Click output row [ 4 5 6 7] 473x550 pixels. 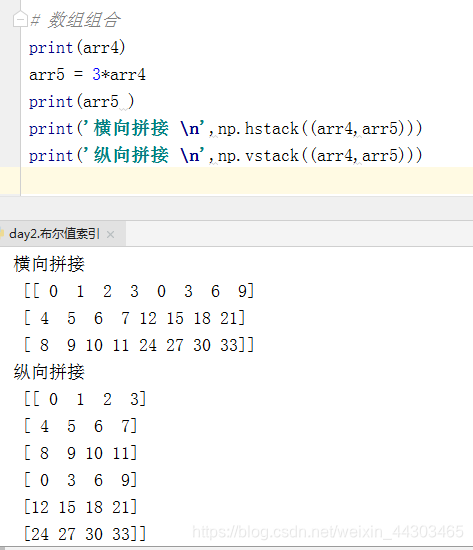(80, 426)
